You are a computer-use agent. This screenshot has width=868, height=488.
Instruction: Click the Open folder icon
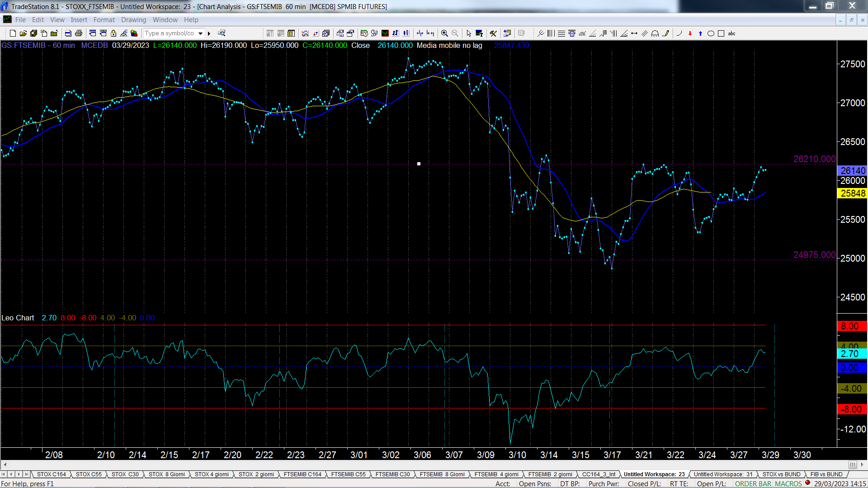click(x=23, y=33)
